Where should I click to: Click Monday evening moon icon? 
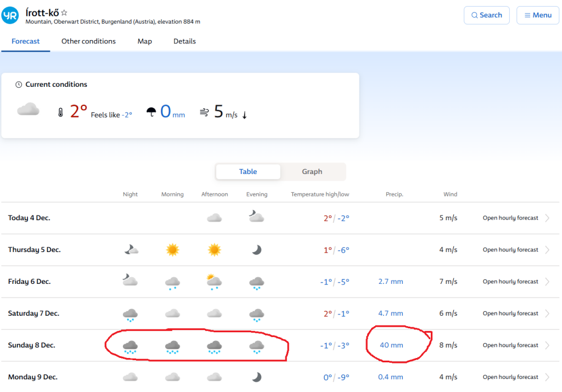point(256,377)
